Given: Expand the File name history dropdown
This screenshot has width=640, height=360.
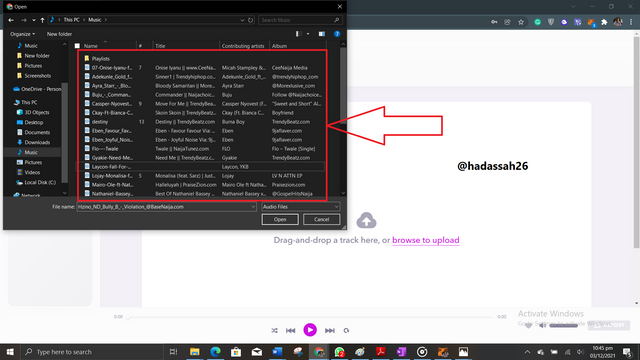Looking at the screenshot, I should tap(253, 207).
